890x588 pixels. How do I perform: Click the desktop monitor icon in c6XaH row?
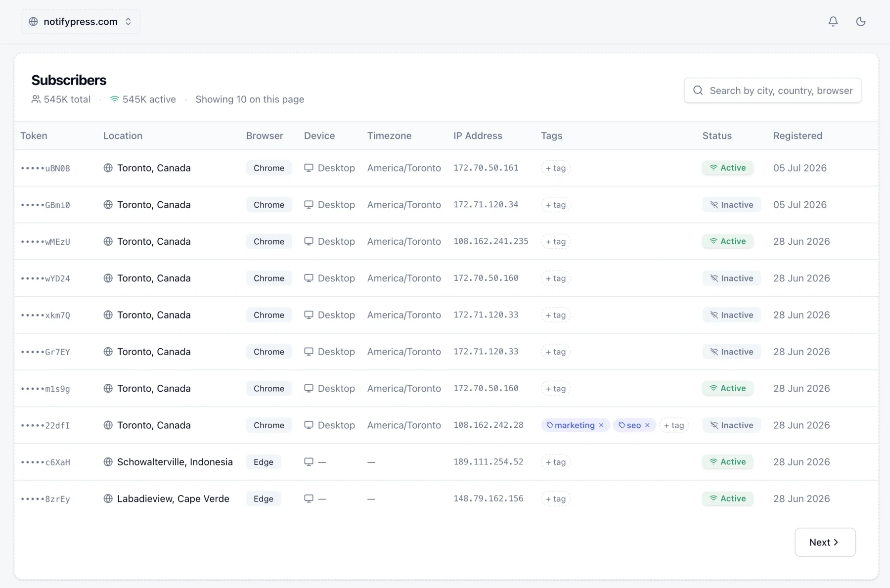(x=309, y=462)
